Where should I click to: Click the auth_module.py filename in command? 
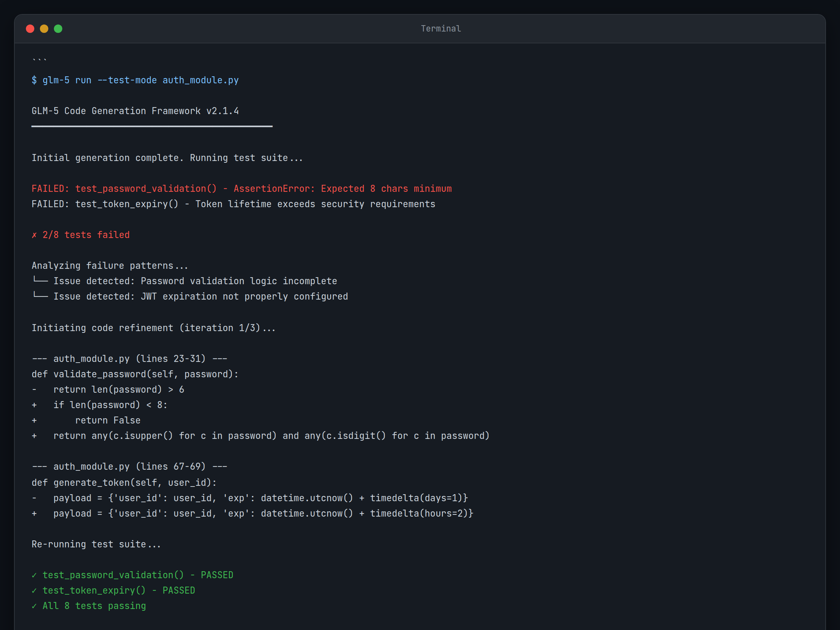[x=201, y=80]
